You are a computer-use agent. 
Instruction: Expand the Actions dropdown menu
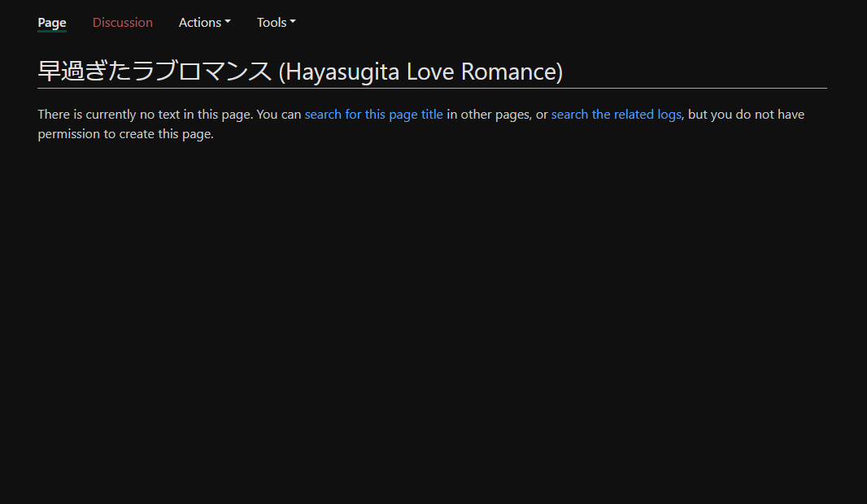(x=205, y=23)
